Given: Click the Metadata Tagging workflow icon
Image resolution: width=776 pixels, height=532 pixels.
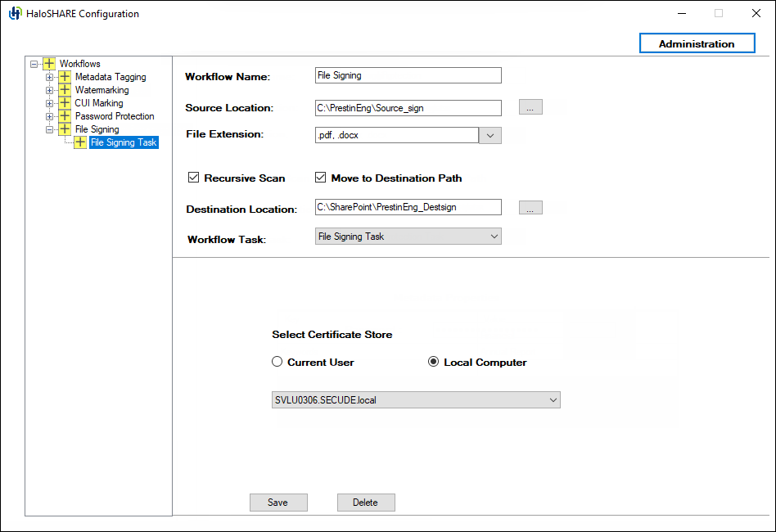Looking at the screenshot, I should click(x=64, y=76).
